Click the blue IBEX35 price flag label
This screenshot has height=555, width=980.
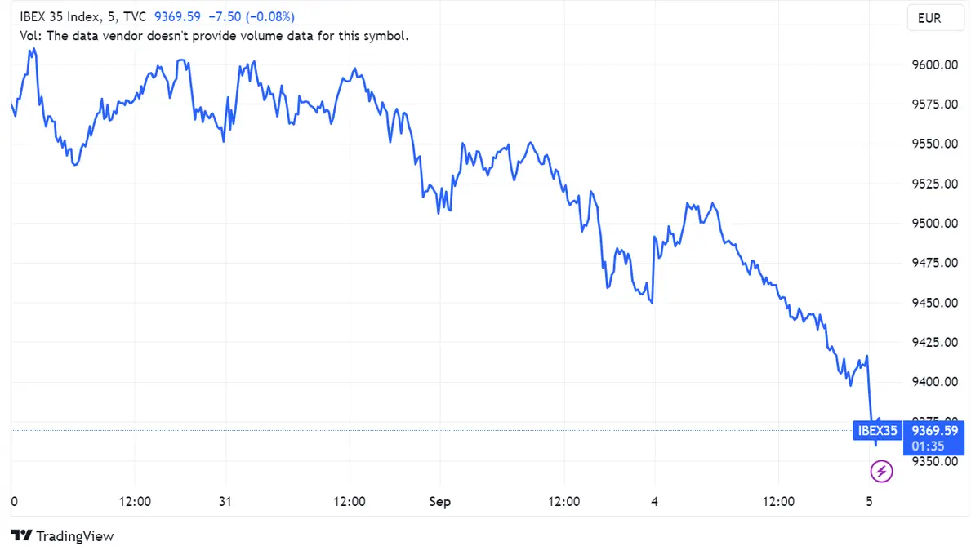click(877, 430)
